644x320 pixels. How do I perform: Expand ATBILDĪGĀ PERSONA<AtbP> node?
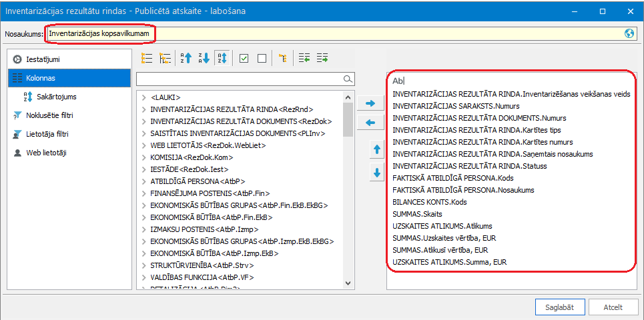click(x=143, y=181)
